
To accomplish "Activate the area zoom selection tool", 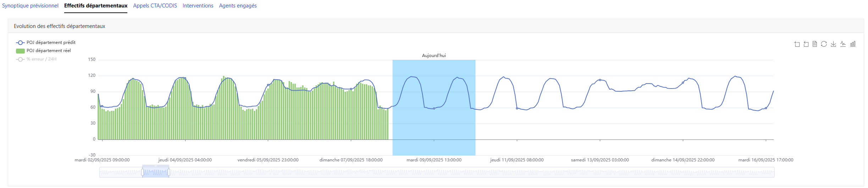I will (797, 44).
